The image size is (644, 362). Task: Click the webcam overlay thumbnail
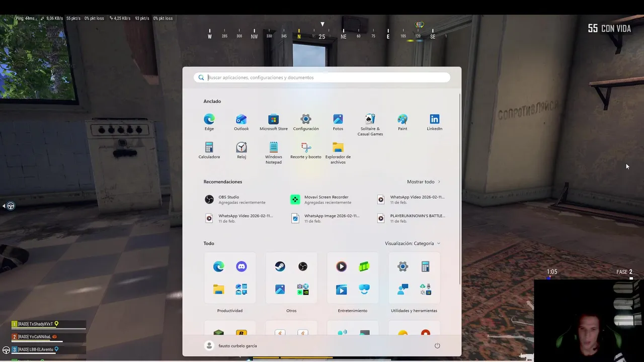pyautogui.click(x=589, y=320)
